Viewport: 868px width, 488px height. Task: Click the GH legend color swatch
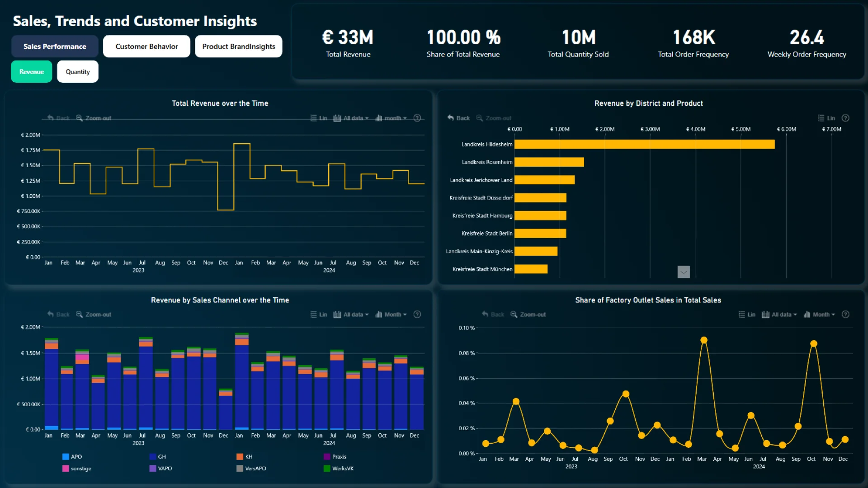[x=153, y=457]
